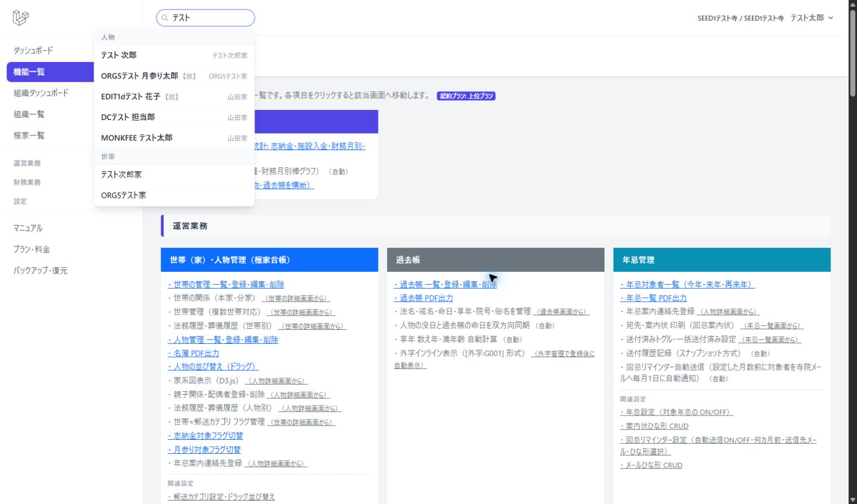
Task: Open 案内状ひな形 CRUD link
Action: click(654, 427)
